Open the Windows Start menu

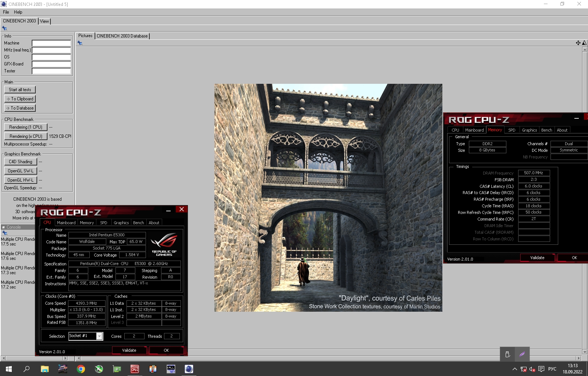(9, 369)
